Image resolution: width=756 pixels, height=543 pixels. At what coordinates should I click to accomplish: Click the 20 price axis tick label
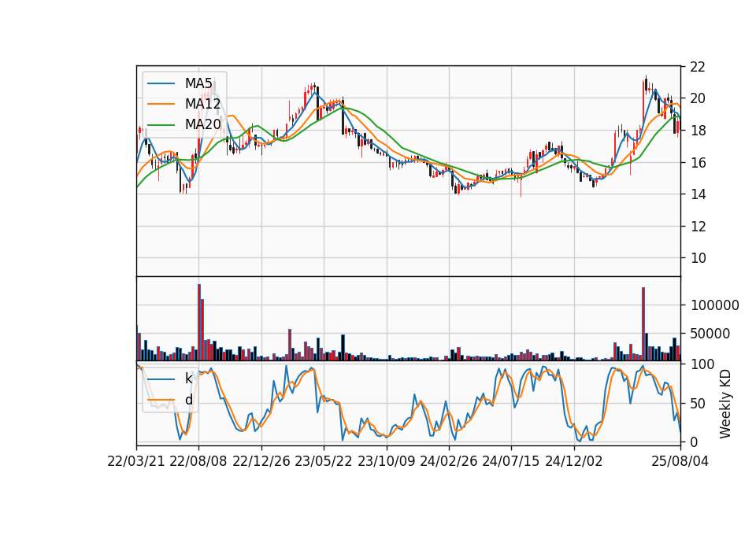click(698, 99)
